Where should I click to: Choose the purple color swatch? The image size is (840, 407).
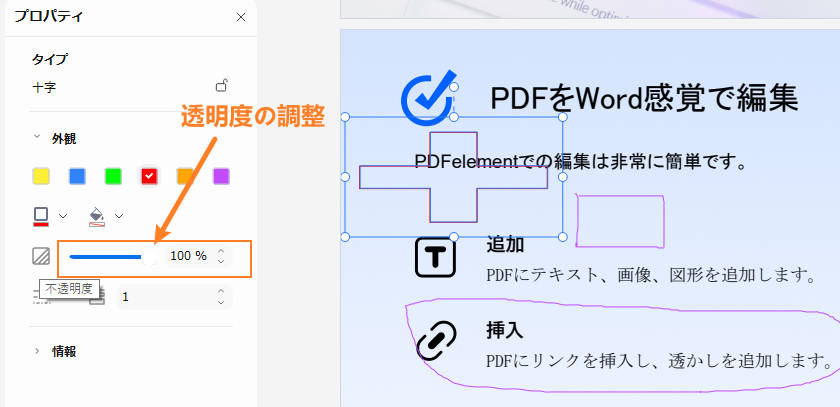pyautogui.click(x=221, y=176)
